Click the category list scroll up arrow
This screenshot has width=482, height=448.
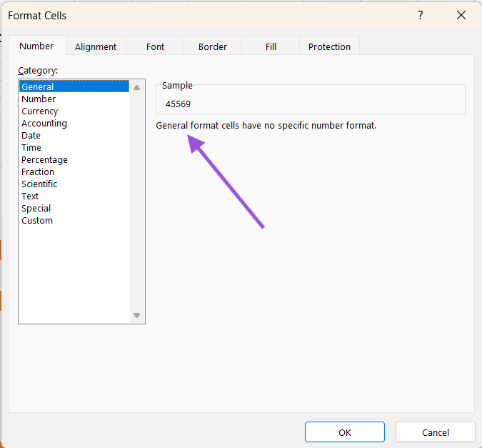[x=137, y=88]
